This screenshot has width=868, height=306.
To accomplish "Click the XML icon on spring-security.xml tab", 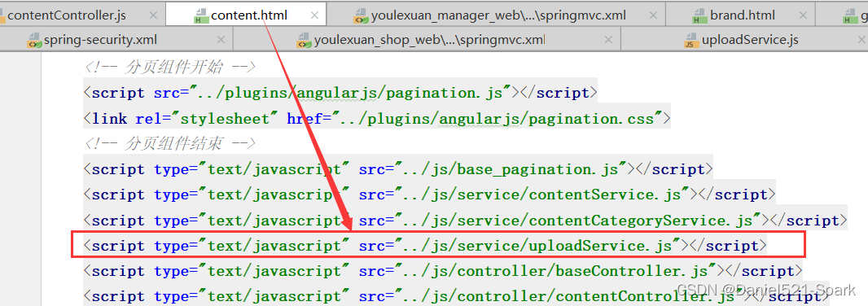I will (x=34, y=41).
